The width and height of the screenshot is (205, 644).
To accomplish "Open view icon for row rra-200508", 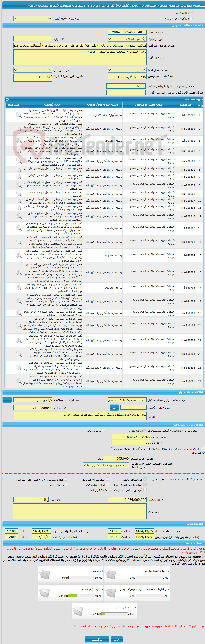I will 18,151.
